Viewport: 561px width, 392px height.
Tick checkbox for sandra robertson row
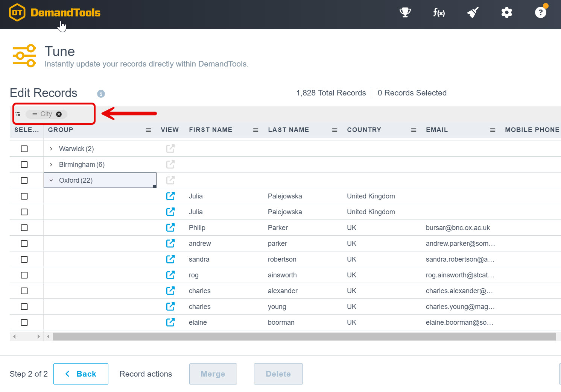coord(24,259)
